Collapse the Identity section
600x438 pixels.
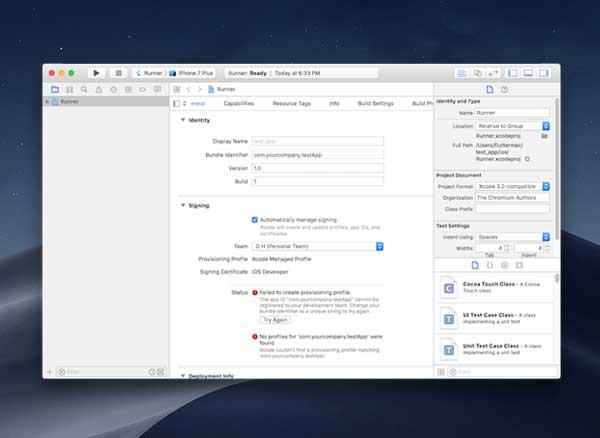click(x=183, y=120)
